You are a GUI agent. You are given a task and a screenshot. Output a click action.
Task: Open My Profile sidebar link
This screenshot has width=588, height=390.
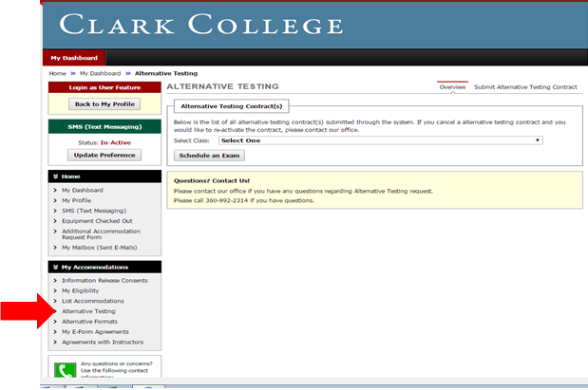[x=77, y=200]
